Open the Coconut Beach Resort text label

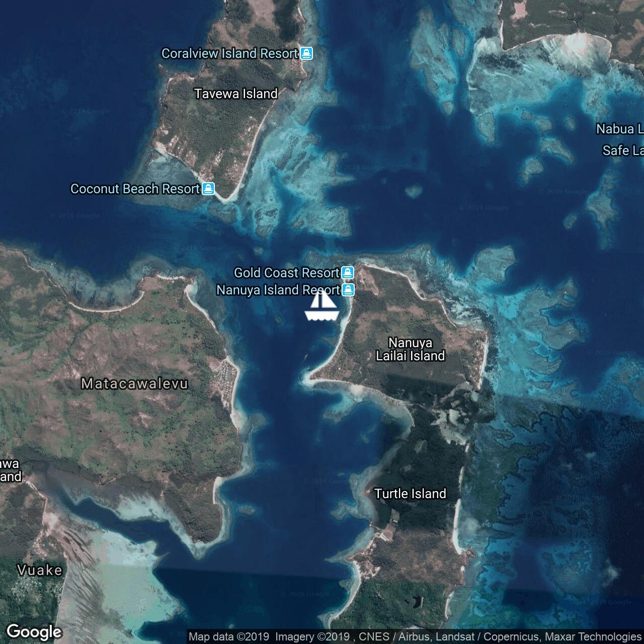[x=135, y=189]
